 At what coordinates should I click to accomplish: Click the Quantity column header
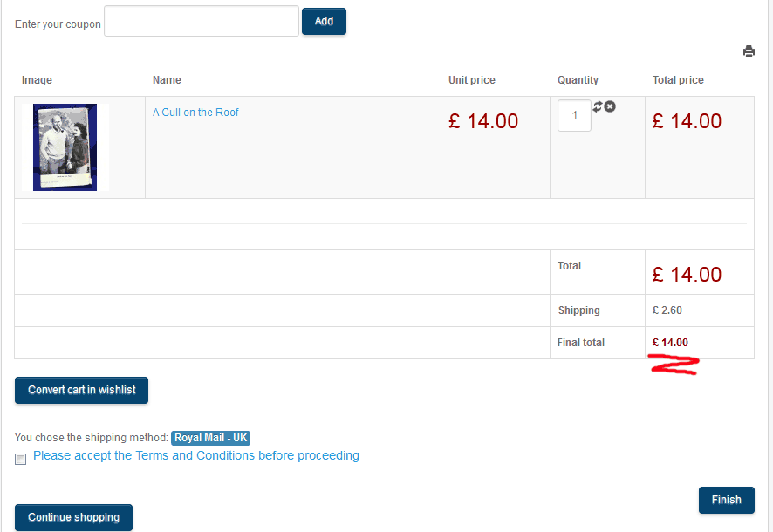(578, 80)
